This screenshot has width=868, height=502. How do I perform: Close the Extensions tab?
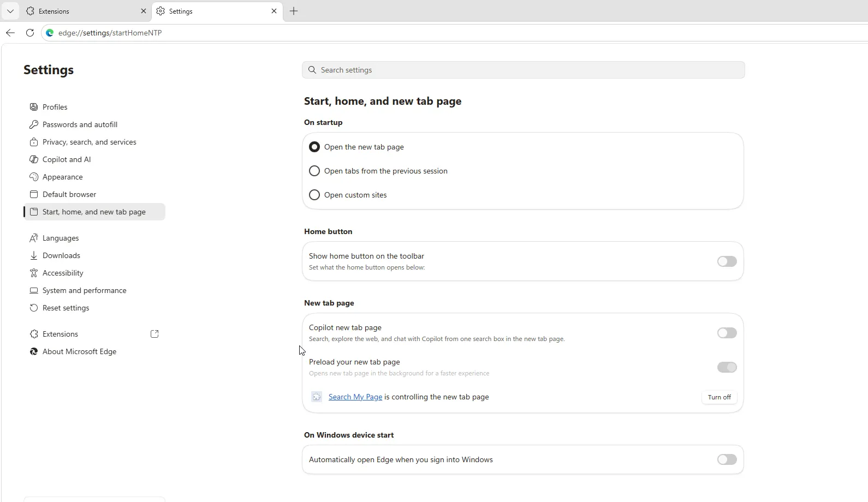(143, 11)
